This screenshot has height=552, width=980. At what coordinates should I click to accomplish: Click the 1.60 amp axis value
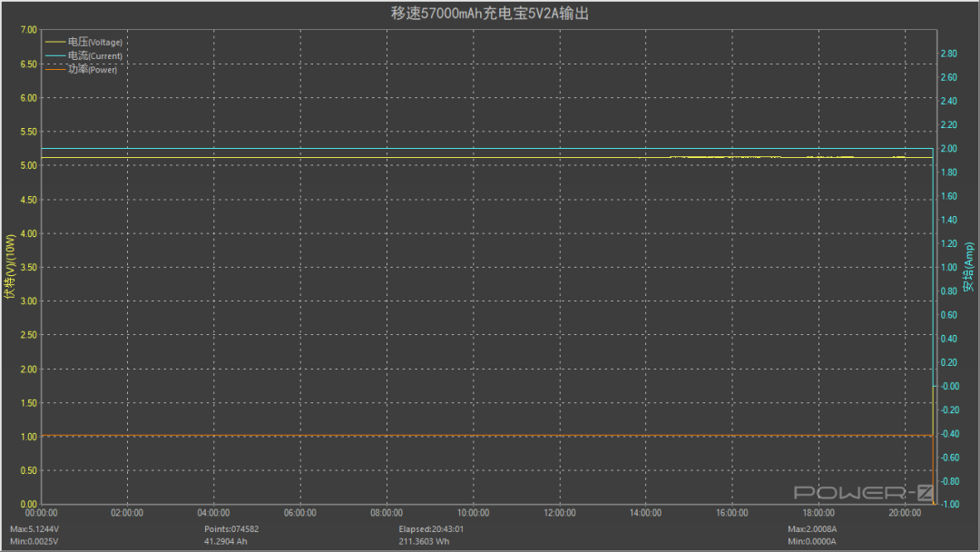949,196
